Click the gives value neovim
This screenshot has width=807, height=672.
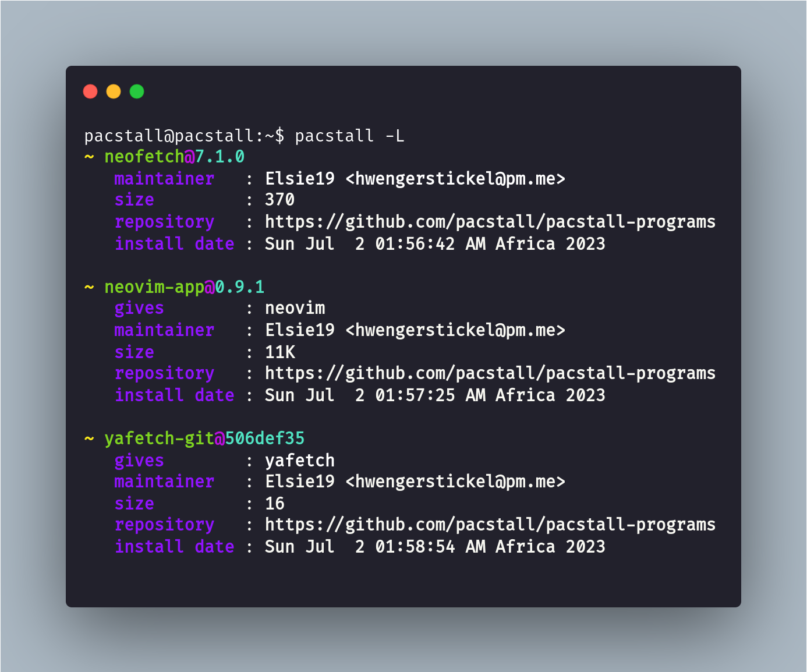pyautogui.click(x=295, y=308)
